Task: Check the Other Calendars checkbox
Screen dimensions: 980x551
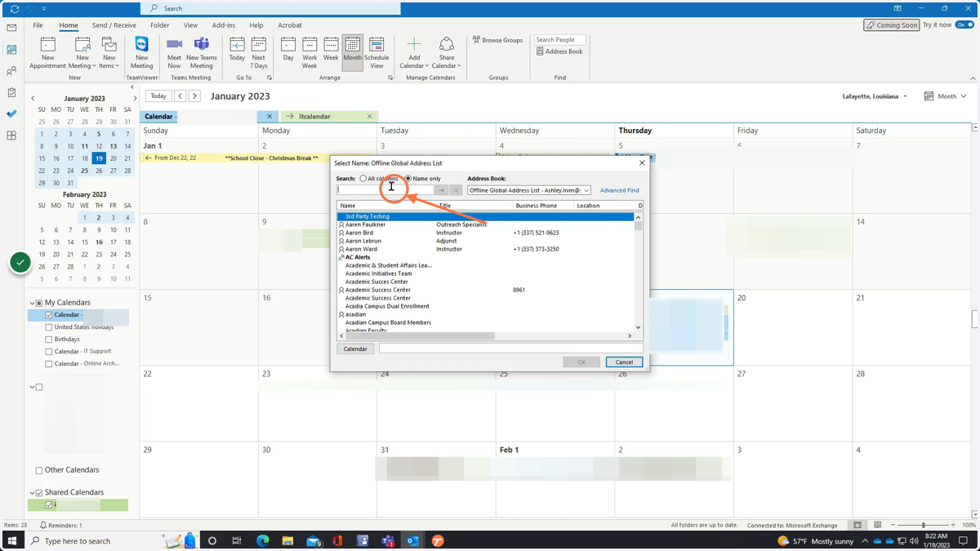Action: coord(39,471)
